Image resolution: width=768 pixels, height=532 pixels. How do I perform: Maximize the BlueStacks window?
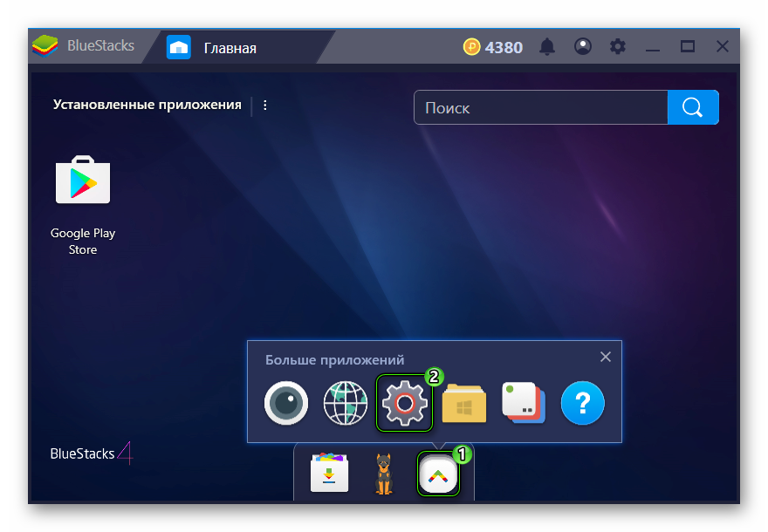pyautogui.click(x=688, y=46)
